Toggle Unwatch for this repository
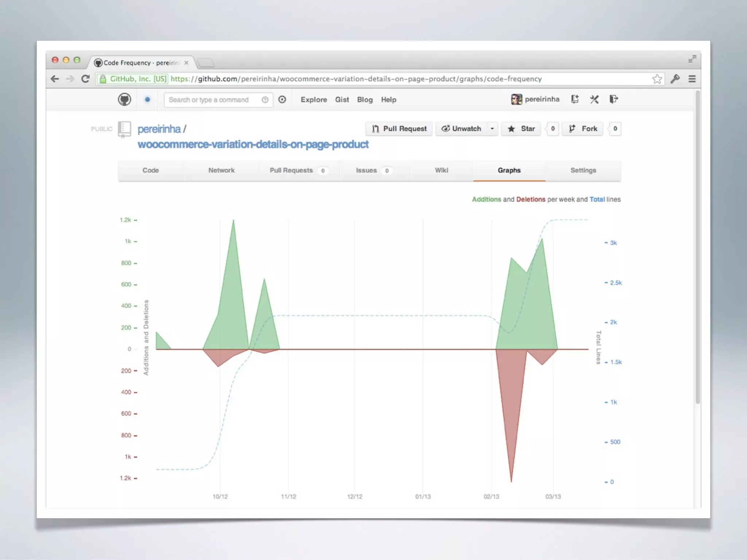 (461, 129)
